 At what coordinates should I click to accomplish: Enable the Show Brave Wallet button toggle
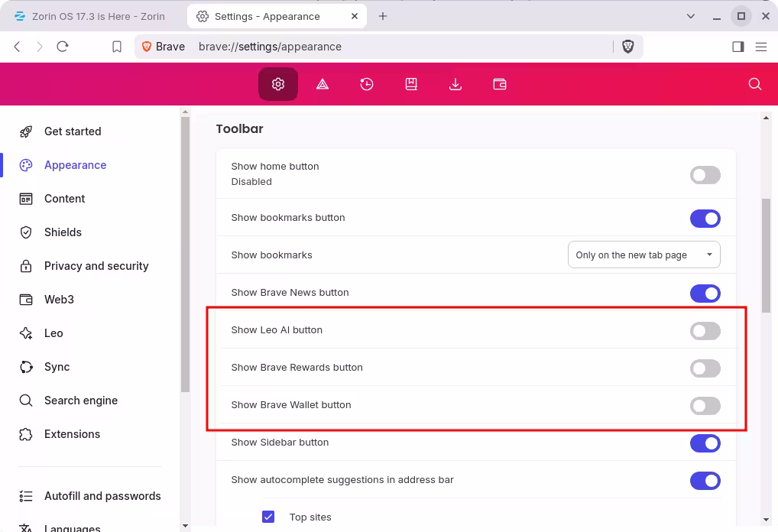tap(705, 406)
